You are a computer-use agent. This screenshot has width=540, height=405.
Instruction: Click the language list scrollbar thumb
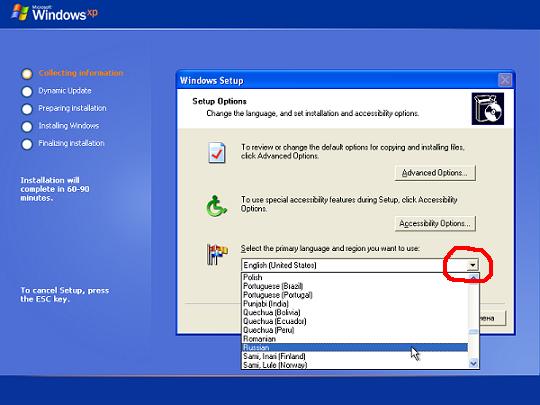(x=474, y=332)
